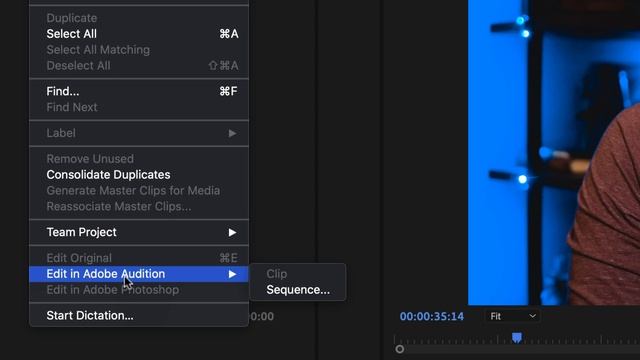Click the greyed Duplicate menu entry

[139, 18]
